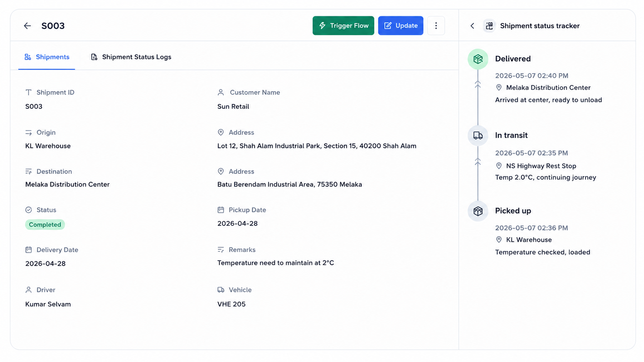Click the Delivery Date calendar icon

[x=29, y=250]
